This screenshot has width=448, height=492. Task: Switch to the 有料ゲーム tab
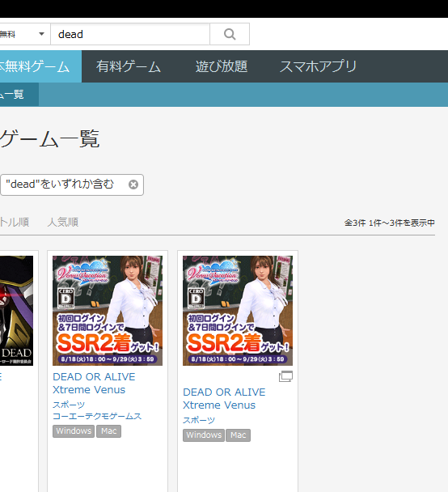coord(129,66)
